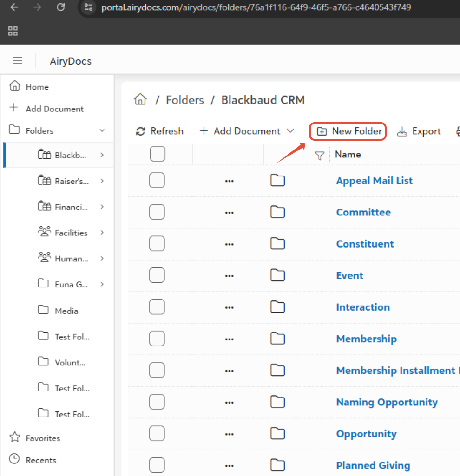Open the Appeal Mail List folder link
The image size is (460, 476).
click(375, 181)
